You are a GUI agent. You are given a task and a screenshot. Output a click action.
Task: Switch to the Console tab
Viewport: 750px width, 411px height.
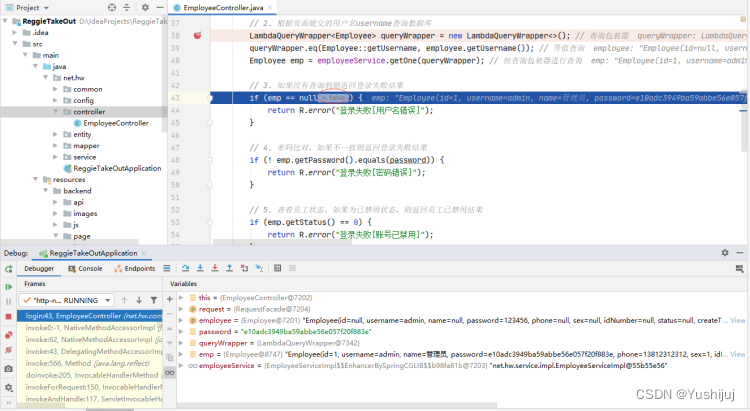[85, 268]
